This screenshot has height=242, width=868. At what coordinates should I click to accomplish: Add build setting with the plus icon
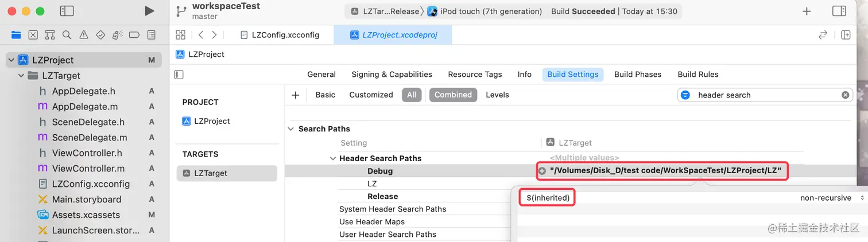click(296, 95)
